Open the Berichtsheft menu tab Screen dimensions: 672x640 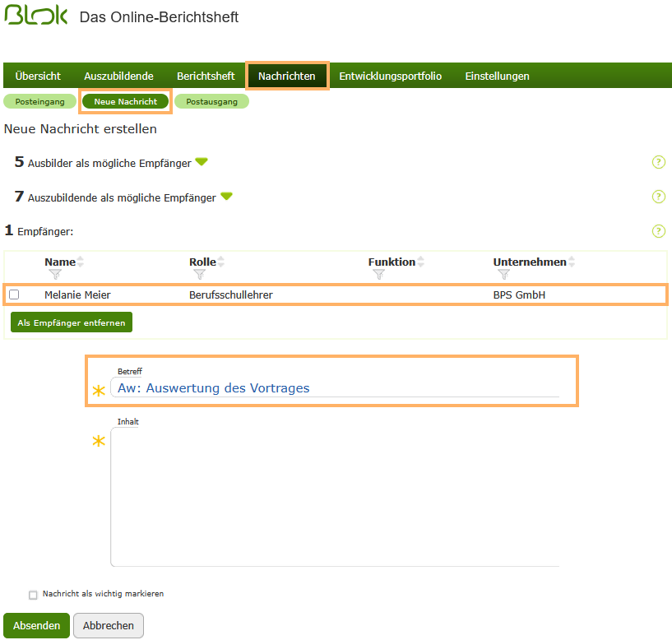point(206,76)
